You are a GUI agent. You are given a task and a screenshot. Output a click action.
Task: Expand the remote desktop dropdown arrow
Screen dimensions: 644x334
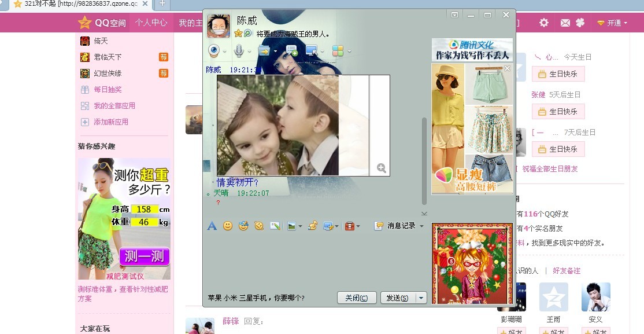(323, 52)
